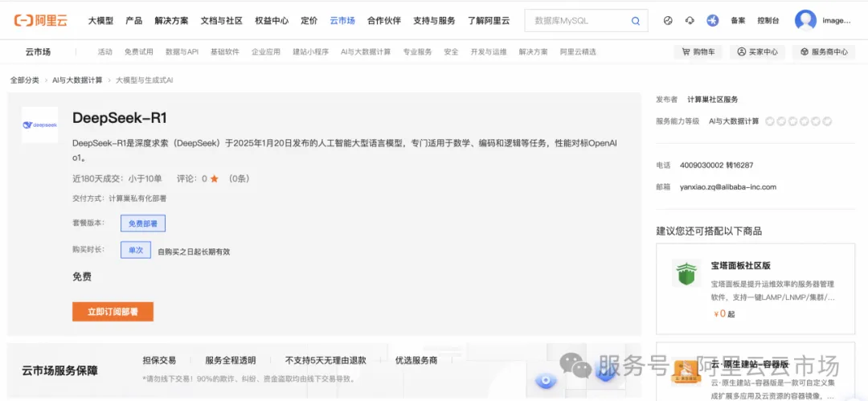Click the 担保交易 guarantee label

coord(159,361)
